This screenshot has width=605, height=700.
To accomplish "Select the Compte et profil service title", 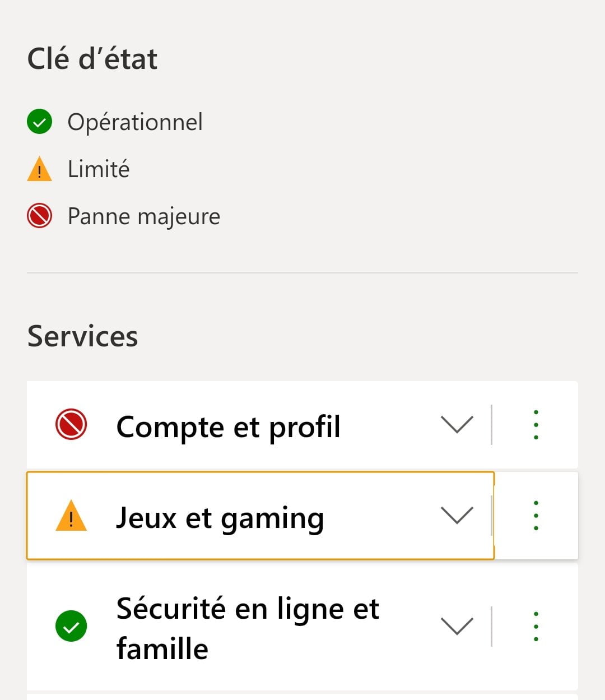I will click(228, 427).
